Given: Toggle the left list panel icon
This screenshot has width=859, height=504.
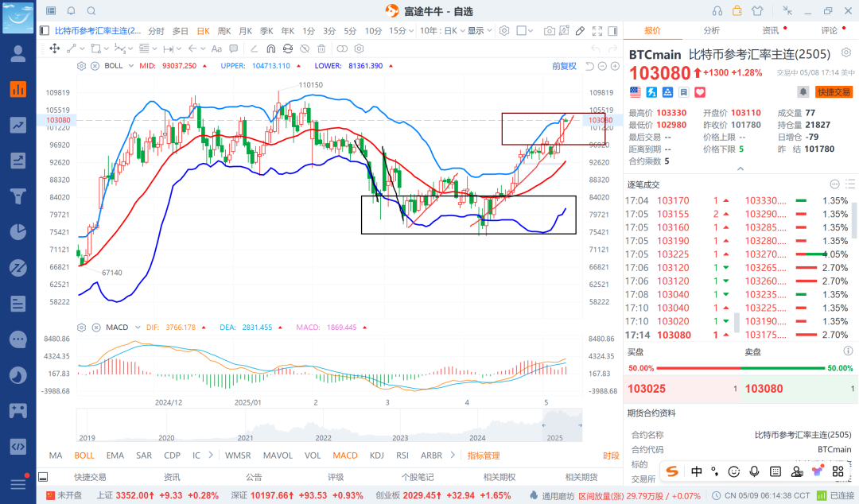Looking at the screenshot, I should click(x=45, y=31).
